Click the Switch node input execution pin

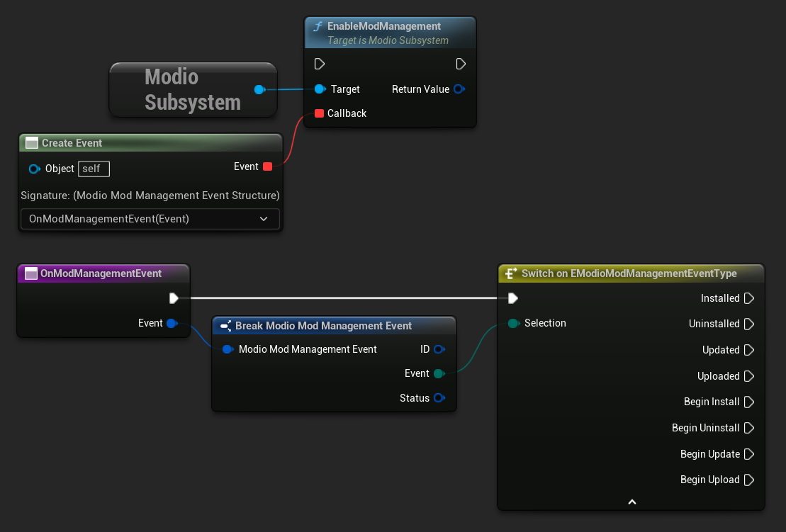point(513,298)
